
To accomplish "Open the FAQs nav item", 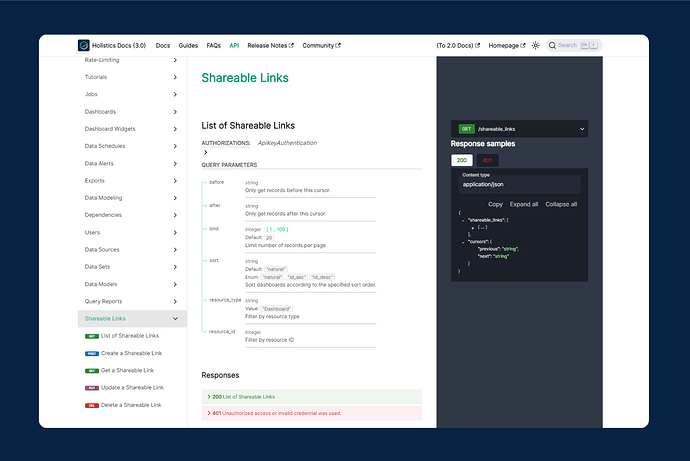I will tap(214, 45).
